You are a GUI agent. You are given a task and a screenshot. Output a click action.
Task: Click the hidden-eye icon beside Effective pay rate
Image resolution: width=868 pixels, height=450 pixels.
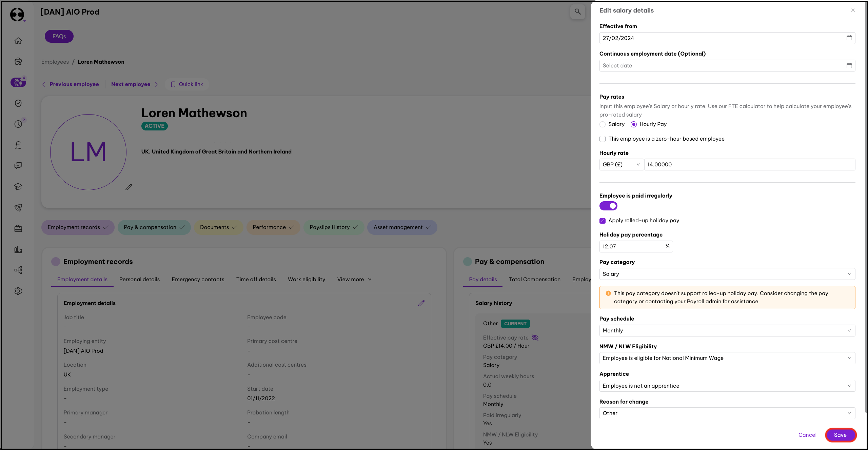[535, 337]
